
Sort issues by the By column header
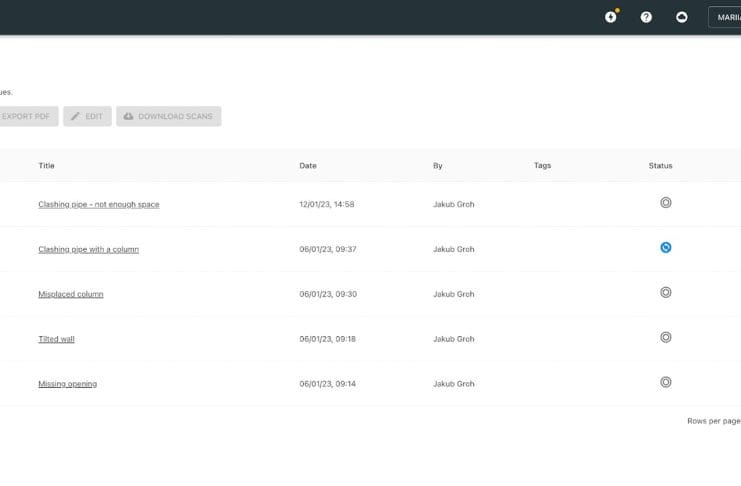pyautogui.click(x=437, y=166)
